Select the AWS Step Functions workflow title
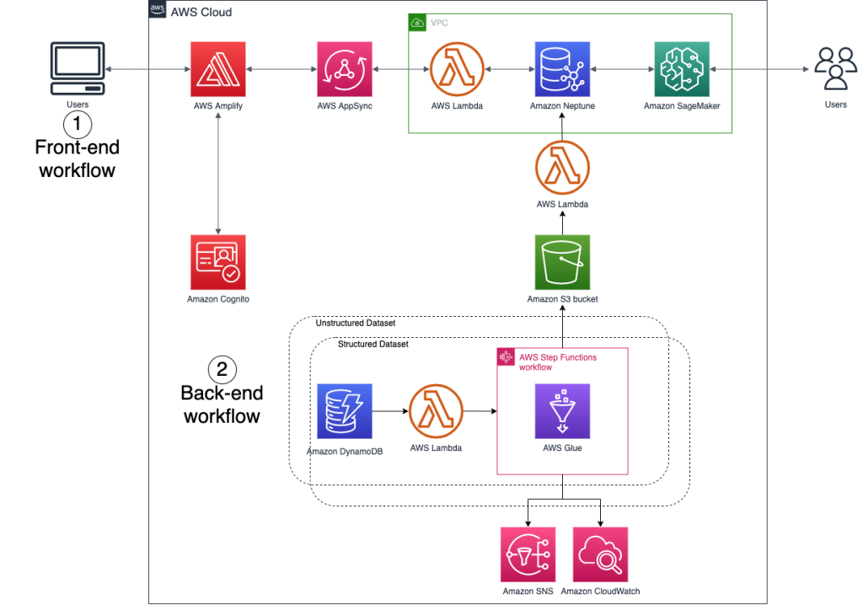Viewport: 863px width, 616px height. point(557,360)
